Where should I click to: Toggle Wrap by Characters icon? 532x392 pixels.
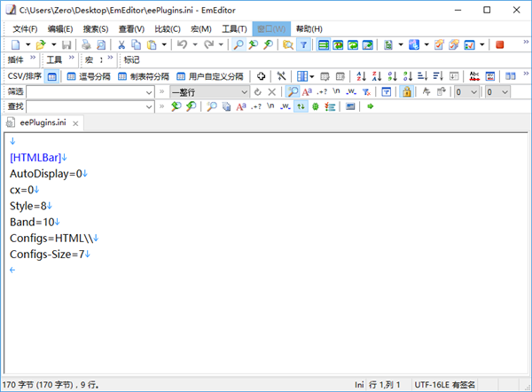(x=338, y=45)
